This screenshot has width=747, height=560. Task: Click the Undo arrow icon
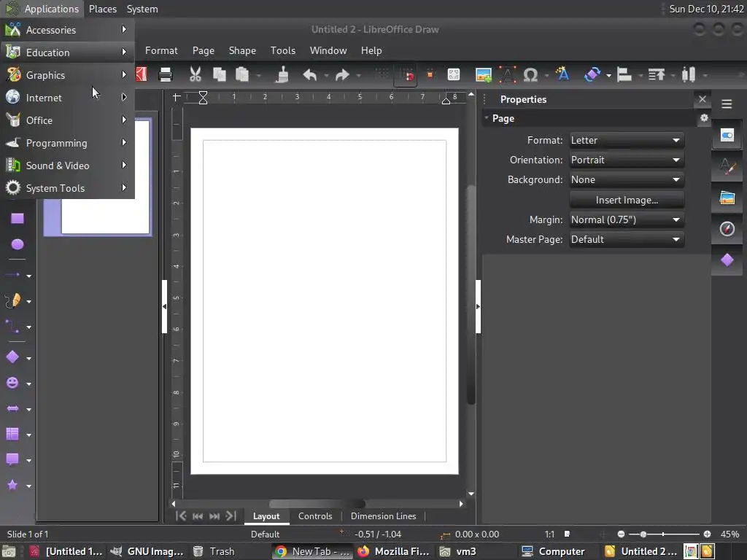(310, 75)
